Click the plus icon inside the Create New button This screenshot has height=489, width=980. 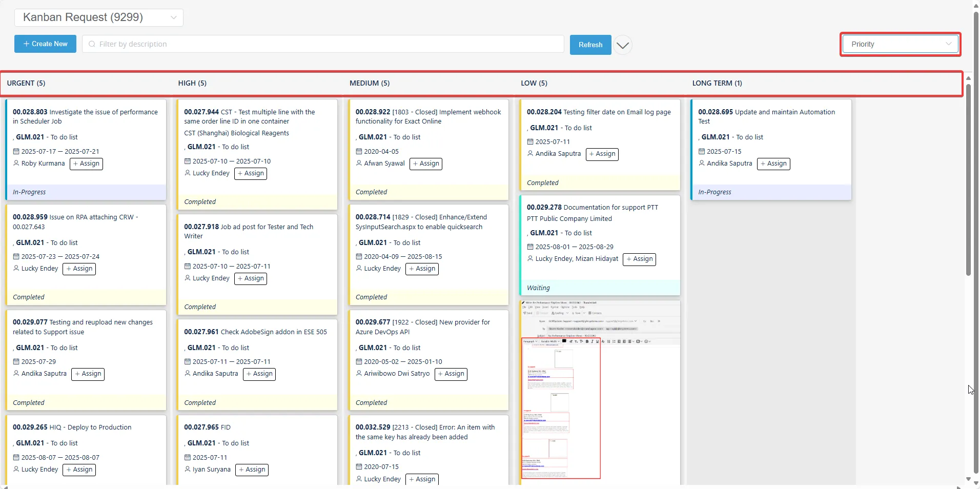(27, 44)
